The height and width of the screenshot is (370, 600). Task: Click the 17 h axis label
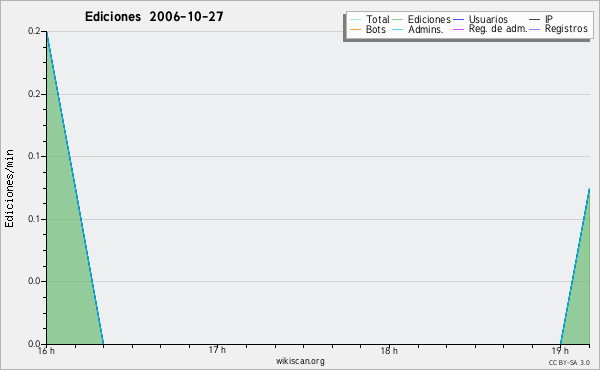tap(217, 350)
